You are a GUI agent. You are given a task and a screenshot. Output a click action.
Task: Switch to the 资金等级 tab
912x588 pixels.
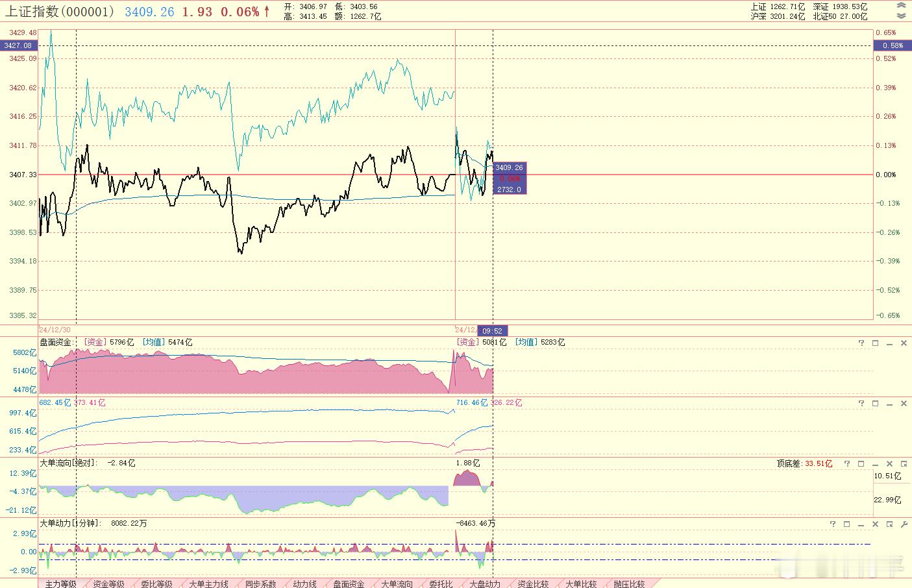click(108, 583)
